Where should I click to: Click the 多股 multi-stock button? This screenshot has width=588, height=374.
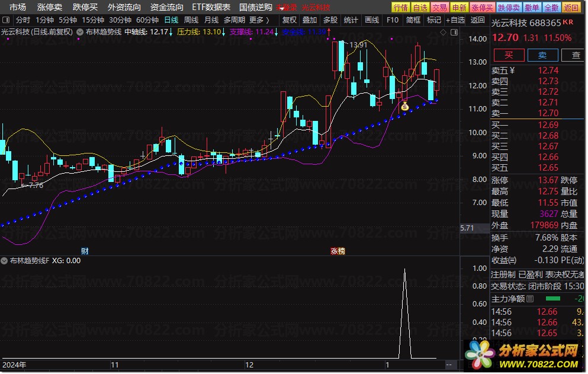[x=330, y=20]
